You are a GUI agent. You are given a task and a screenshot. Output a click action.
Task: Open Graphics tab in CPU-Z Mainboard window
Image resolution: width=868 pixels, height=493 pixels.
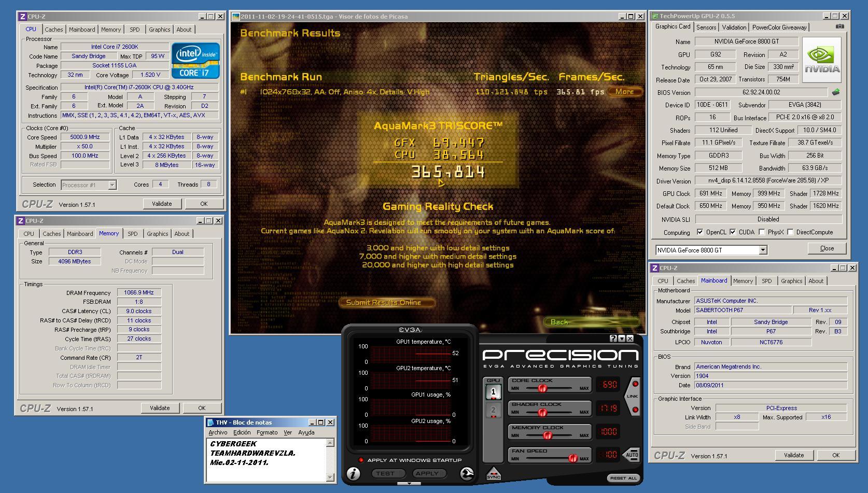791,281
